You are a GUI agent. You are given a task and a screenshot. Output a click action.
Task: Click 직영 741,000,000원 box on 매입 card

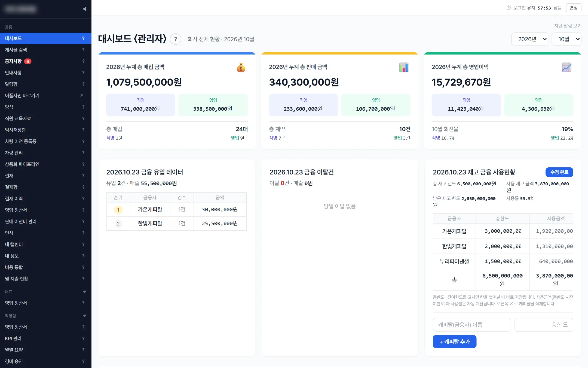[x=140, y=105]
